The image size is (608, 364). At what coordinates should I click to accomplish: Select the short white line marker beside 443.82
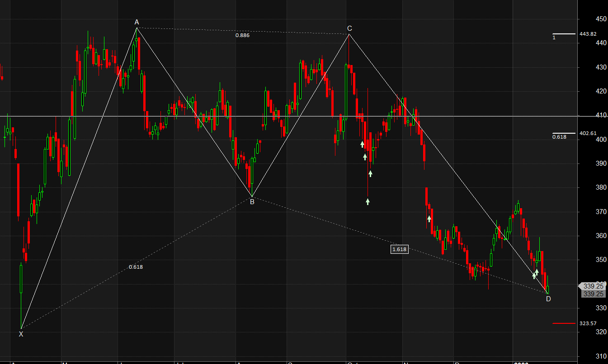564,34
